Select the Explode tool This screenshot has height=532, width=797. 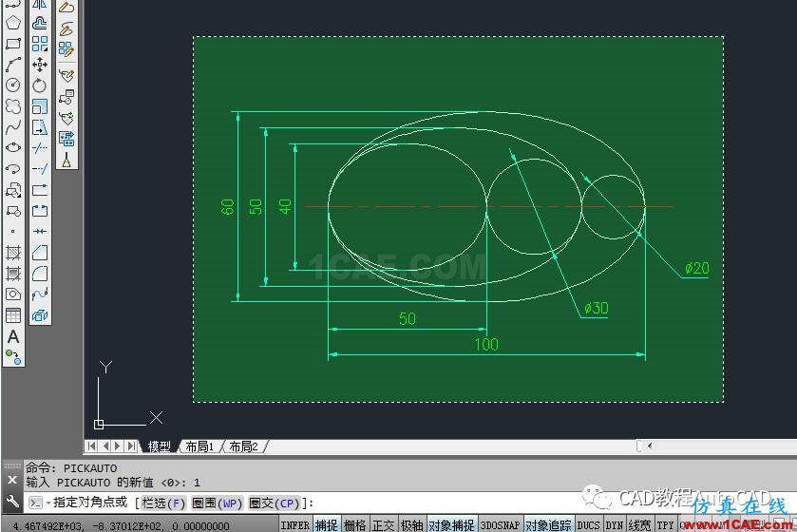pos(40,315)
